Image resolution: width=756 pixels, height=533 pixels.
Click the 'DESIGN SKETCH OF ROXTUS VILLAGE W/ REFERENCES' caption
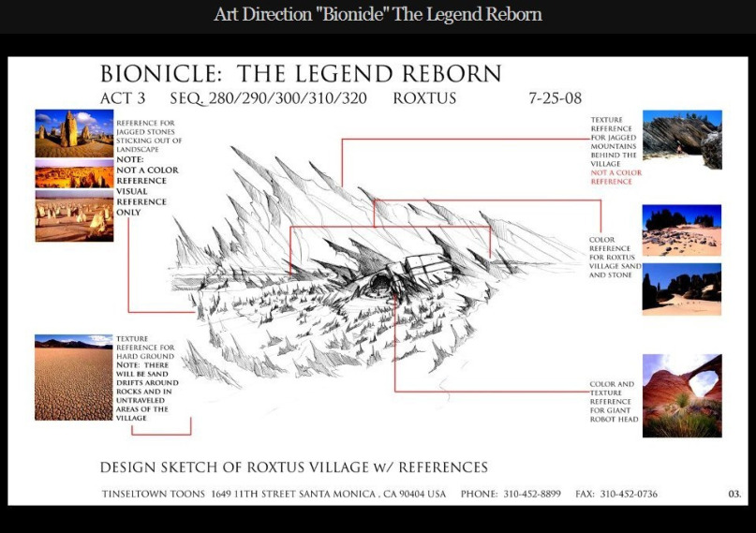(x=293, y=467)
